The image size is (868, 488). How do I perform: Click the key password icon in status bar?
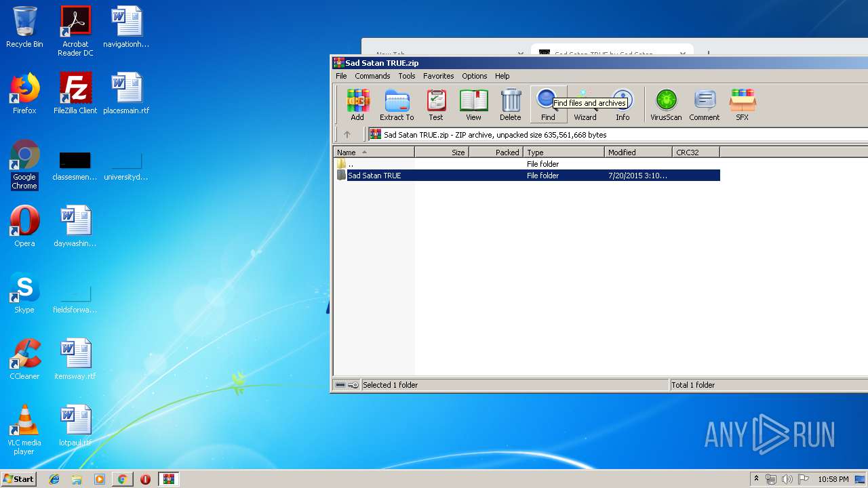coord(353,385)
